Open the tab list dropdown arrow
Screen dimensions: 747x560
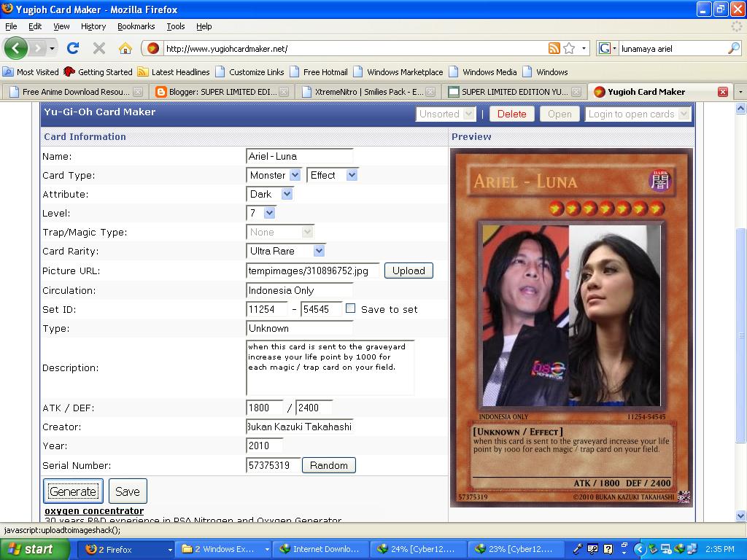click(x=740, y=92)
